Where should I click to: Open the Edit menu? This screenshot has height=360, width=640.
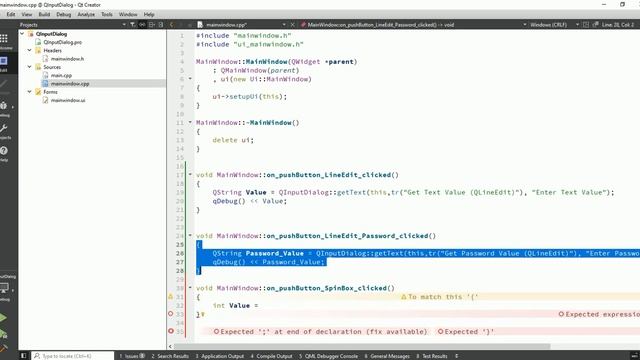pyautogui.click(x=11, y=14)
